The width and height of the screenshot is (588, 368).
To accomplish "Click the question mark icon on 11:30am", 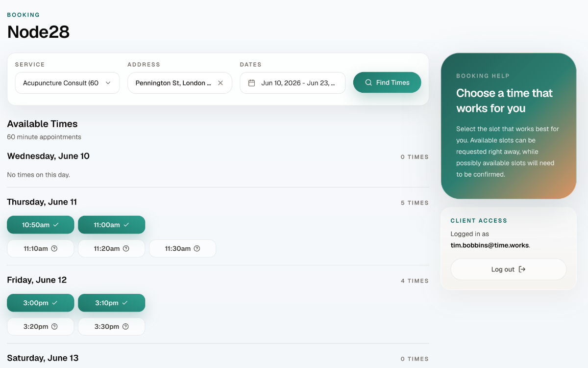I will (x=197, y=248).
